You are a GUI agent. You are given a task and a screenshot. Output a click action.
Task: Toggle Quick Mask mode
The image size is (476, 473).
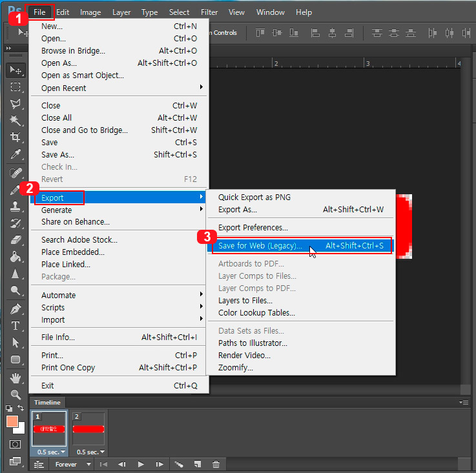[x=16, y=445]
